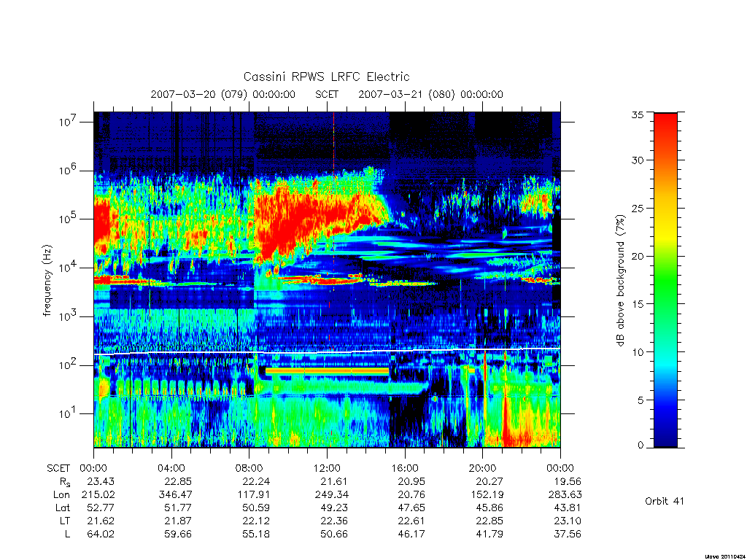Click the 'Orbit 41' label
The height and width of the screenshot is (560, 747).
click(664, 501)
